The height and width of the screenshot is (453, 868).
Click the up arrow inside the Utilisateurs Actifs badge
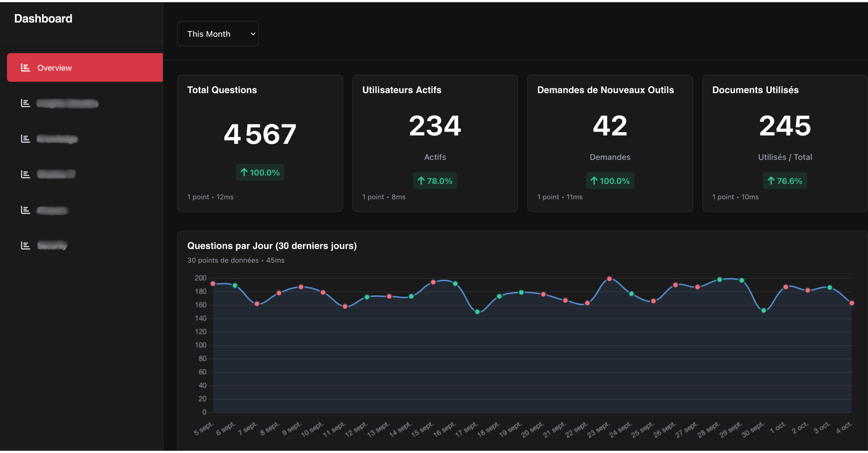421,181
